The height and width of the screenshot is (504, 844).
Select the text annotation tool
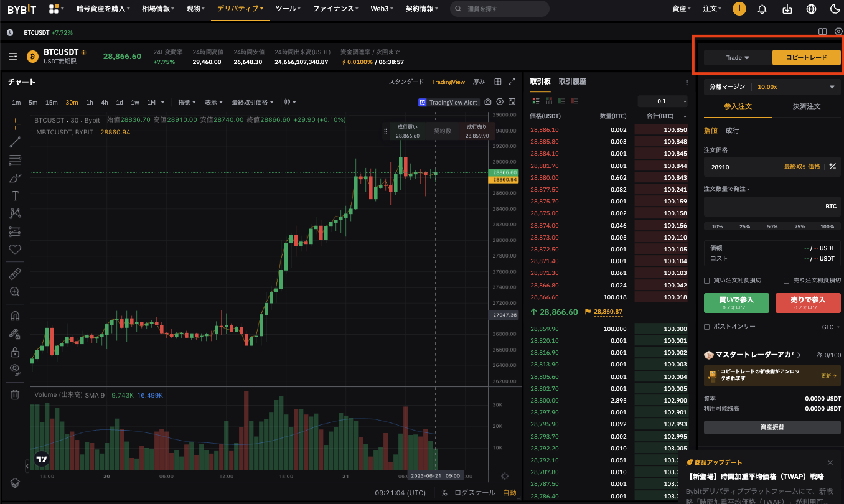click(16, 195)
